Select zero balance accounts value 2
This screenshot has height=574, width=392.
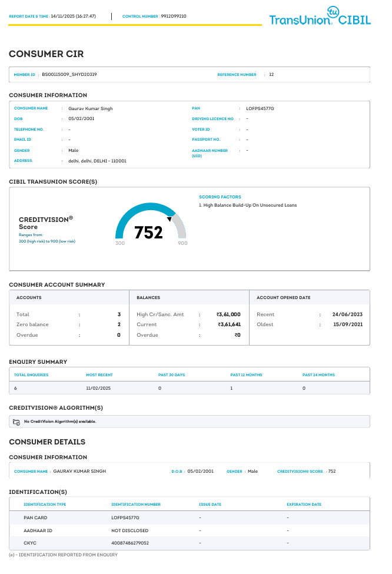click(x=119, y=324)
